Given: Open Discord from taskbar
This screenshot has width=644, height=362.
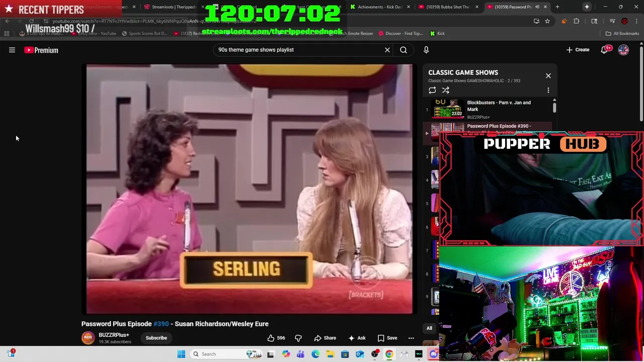Looking at the screenshot, I should click(433, 354).
